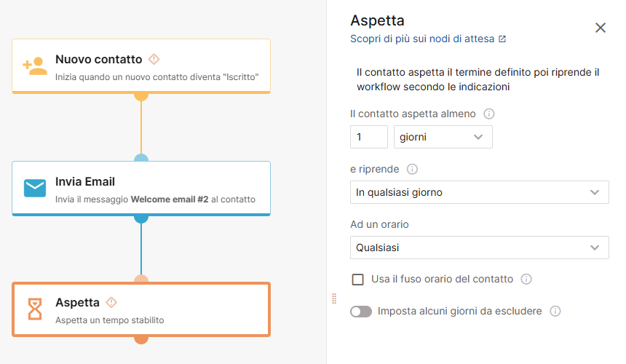626x364 pixels.
Task: Click warning icon next to Nuovo contatto
Action: [x=154, y=59]
